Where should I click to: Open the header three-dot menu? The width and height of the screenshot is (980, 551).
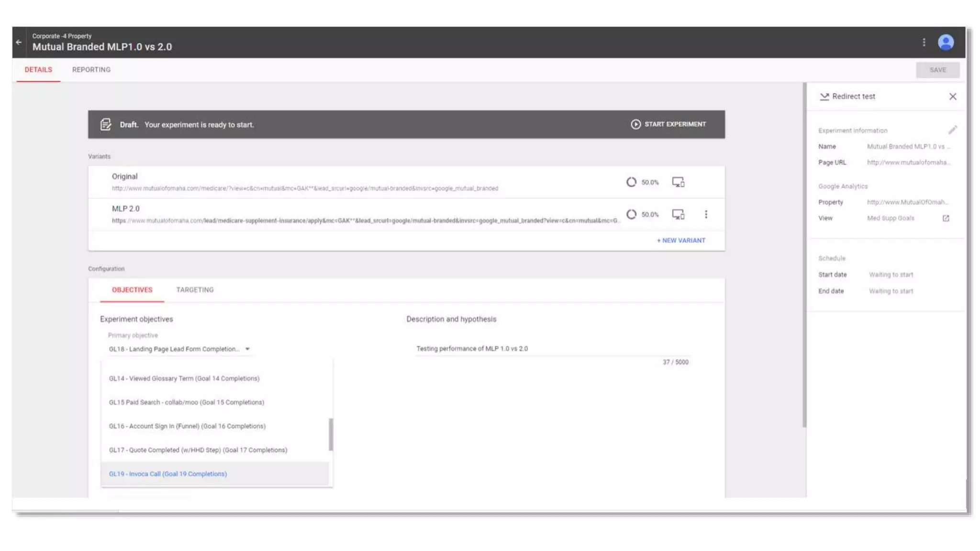[x=924, y=42]
